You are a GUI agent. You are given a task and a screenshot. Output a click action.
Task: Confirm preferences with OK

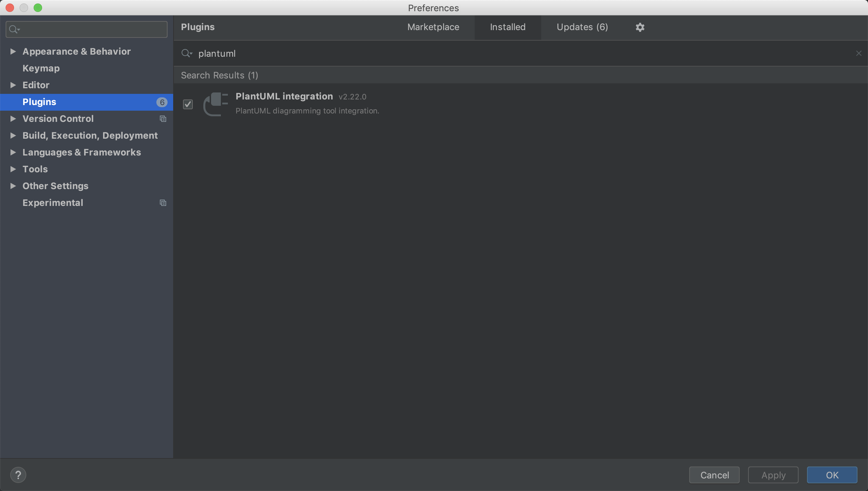[x=832, y=475]
